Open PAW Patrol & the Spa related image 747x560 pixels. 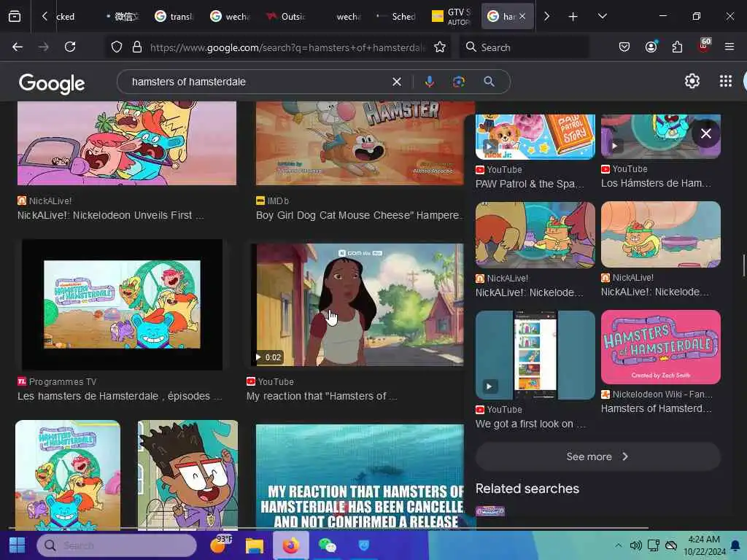pos(535,136)
